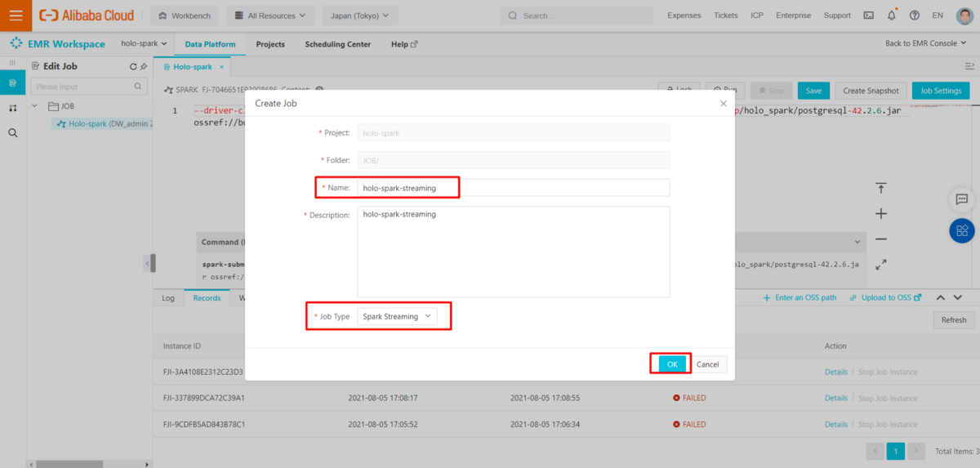Click the top Search box

pyautogui.click(x=577, y=16)
